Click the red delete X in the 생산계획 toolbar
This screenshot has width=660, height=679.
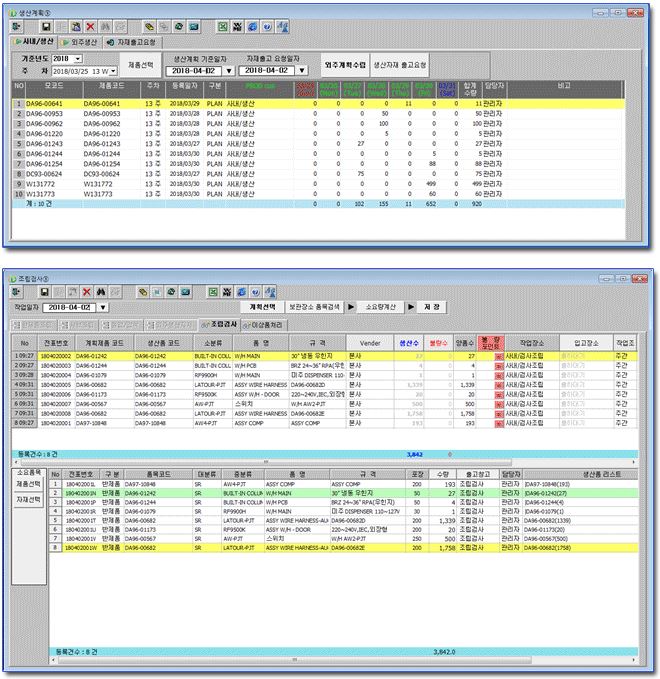click(92, 27)
